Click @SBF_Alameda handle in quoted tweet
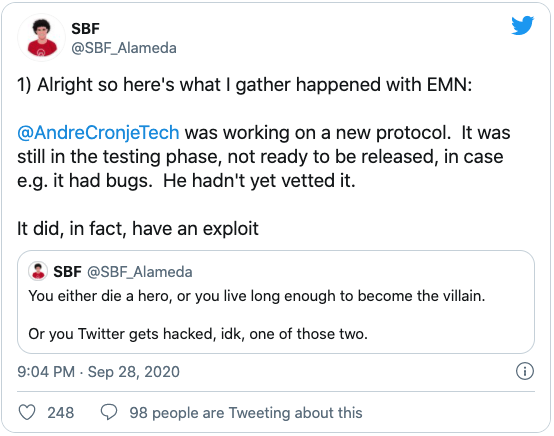The height and width of the screenshot is (436, 554). point(140,272)
